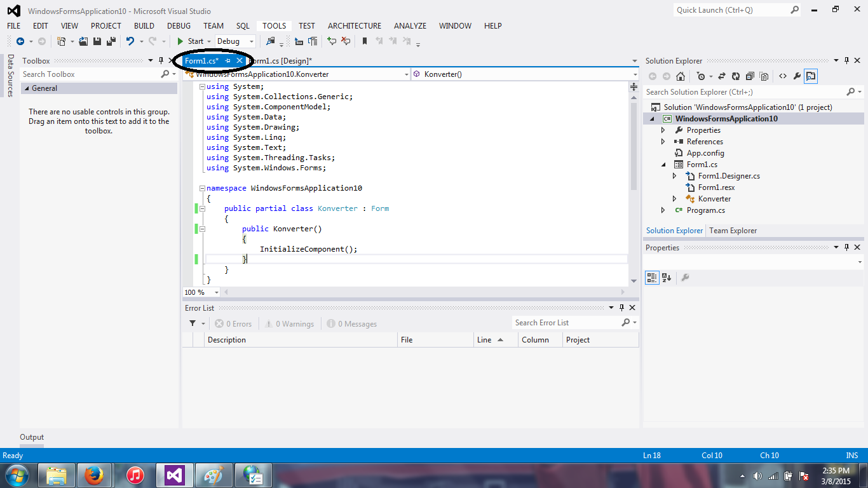Click Collapse All icon in Solution Explorer
Screen dimensions: 868x488
click(750, 76)
